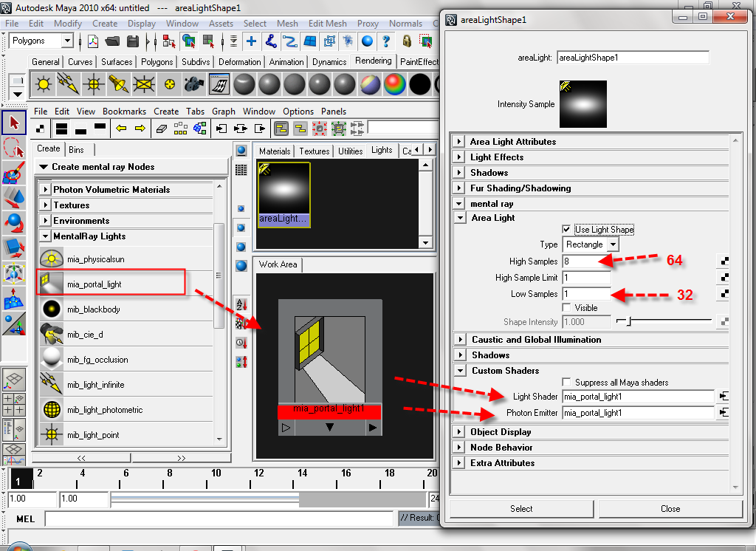Expand Caustic and Global Illumination section
This screenshot has width=756, height=551.
tap(461, 339)
